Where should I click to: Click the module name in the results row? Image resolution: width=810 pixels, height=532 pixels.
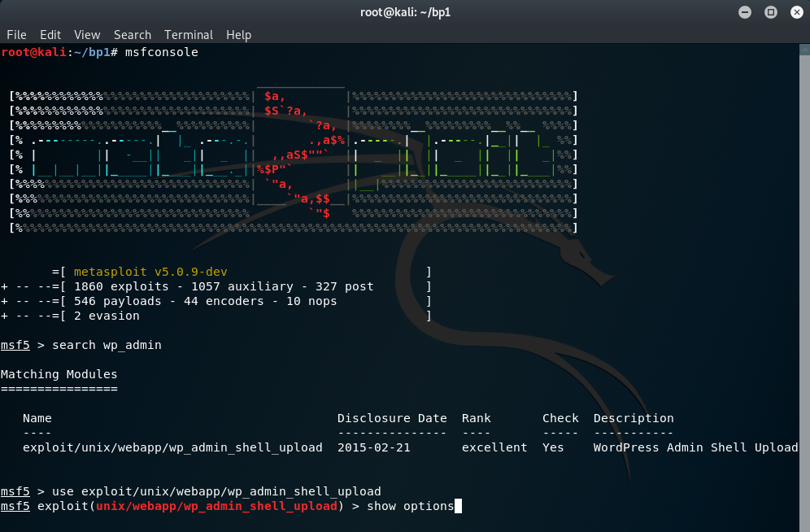click(x=172, y=447)
